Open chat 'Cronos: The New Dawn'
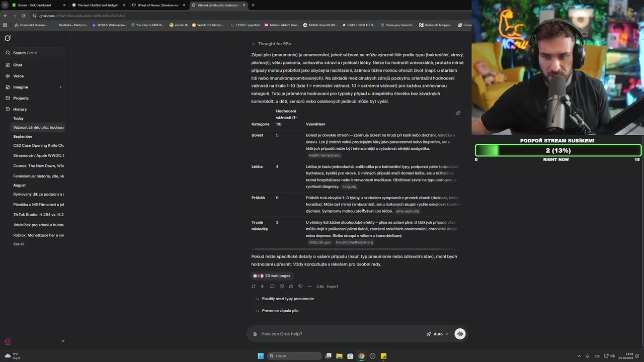Screen dimensions: 644x362 39,165
